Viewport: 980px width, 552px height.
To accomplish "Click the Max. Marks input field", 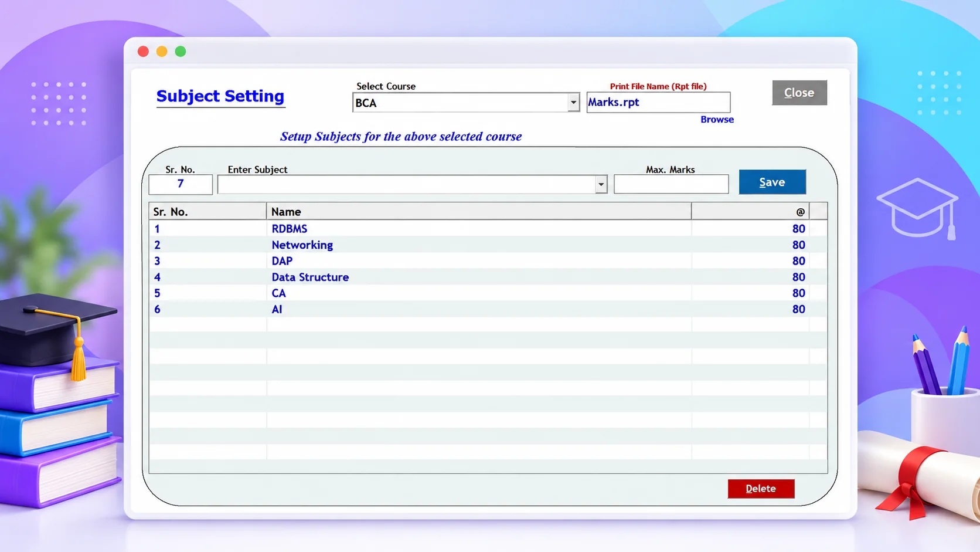I will click(671, 184).
